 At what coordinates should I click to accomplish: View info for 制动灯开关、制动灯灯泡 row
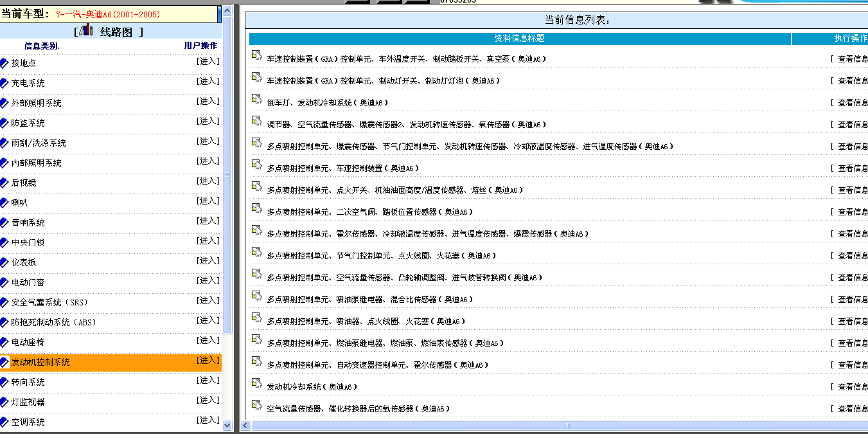[853, 81]
